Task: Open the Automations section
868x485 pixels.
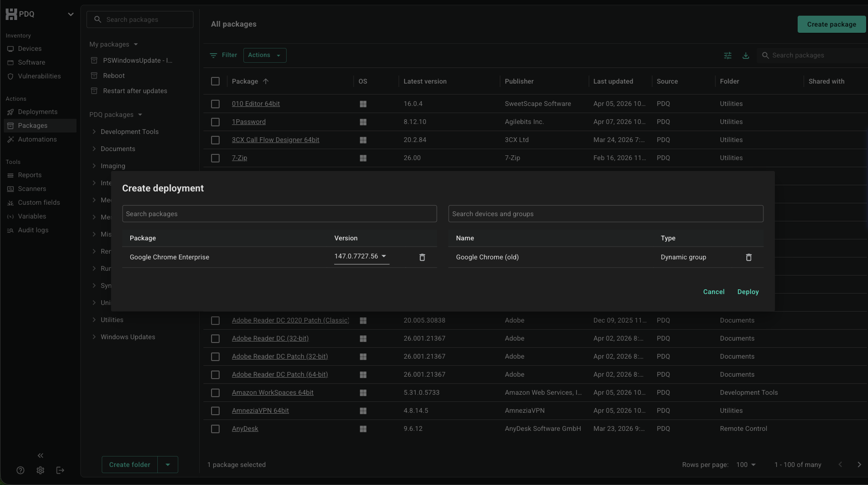Action: point(37,139)
